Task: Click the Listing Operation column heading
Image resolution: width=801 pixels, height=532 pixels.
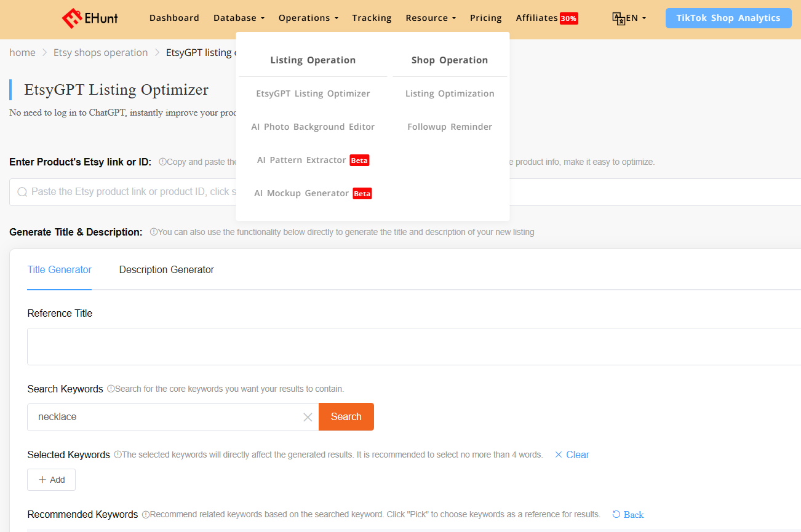Action: pos(313,60)
